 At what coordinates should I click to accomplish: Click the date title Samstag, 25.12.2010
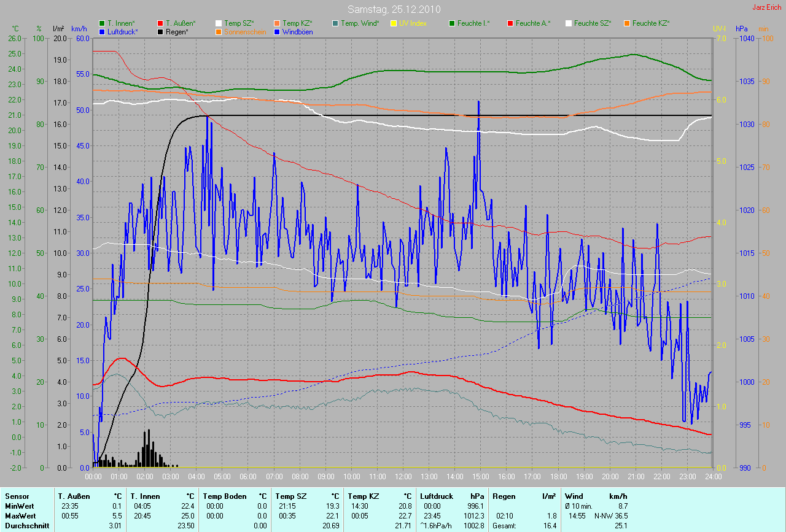tap(393, 9)
